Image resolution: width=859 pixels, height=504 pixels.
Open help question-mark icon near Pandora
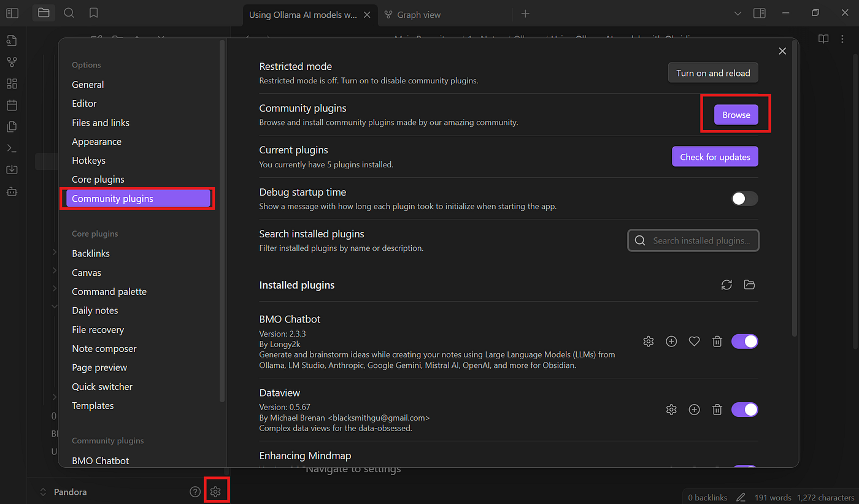point(195,492)
